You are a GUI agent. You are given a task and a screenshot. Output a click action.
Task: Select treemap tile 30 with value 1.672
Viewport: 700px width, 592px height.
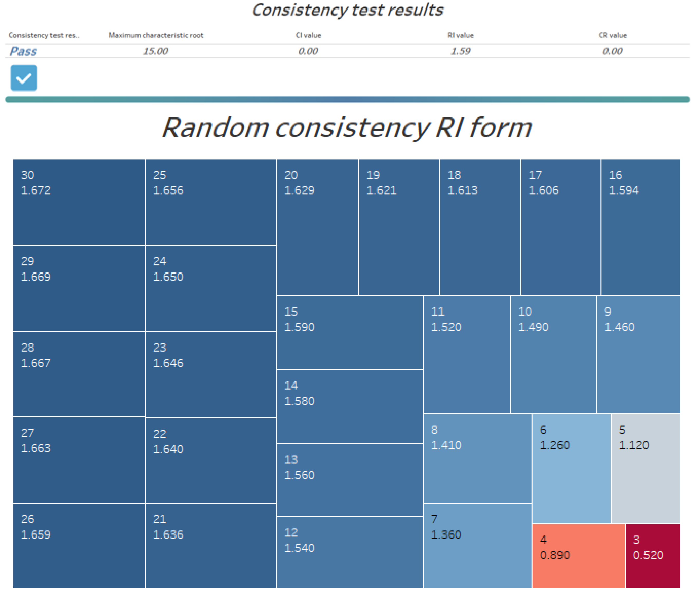coord(79,202)
